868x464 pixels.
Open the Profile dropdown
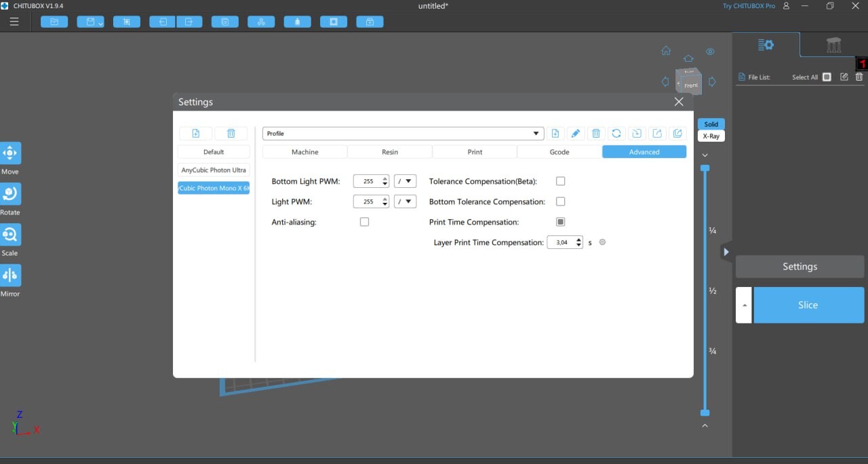coord(403,134)
